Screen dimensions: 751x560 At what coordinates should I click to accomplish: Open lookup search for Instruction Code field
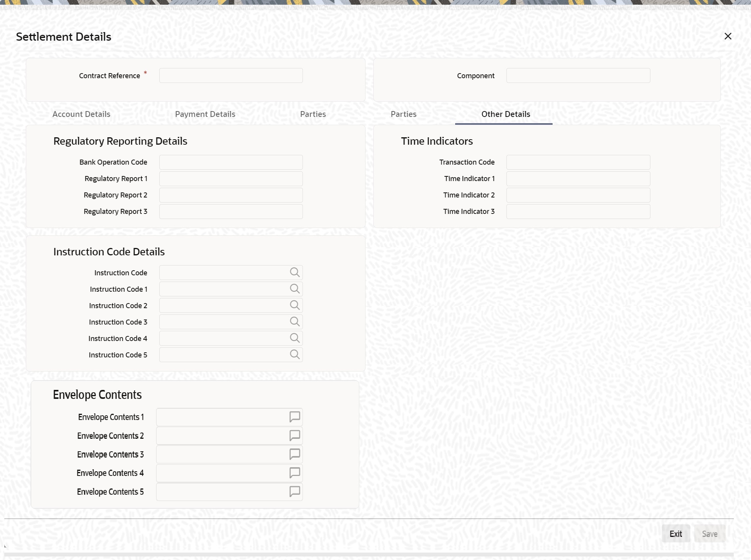tap(295, 273)
